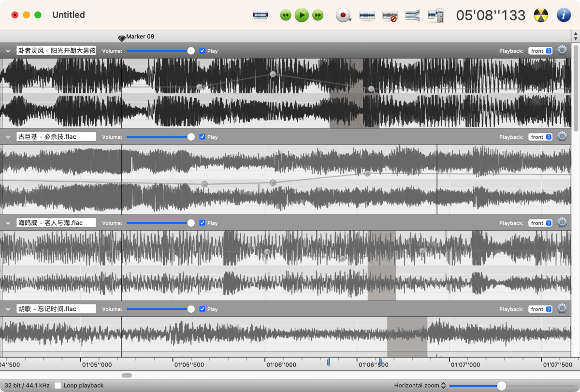Click the Untitled window title
Screen dimensions: 580x392
tap(69, 15)
